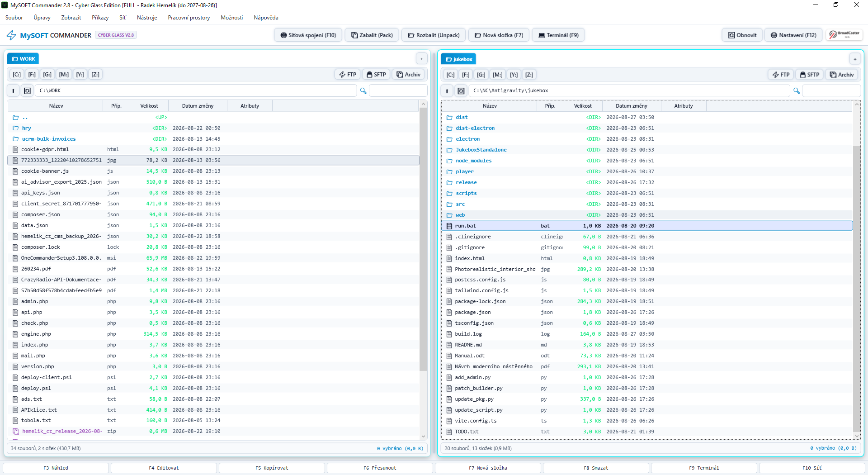
Task: Click folder icon of dist-electron
Action: (449, 128)
